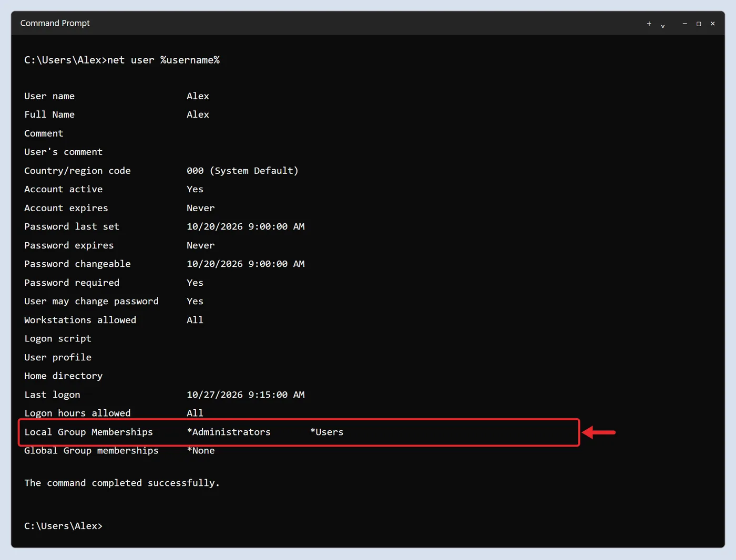The height and width of the screenshot is (560, 736).
Task: Click the 'Logon script' label
Action: 58,338
